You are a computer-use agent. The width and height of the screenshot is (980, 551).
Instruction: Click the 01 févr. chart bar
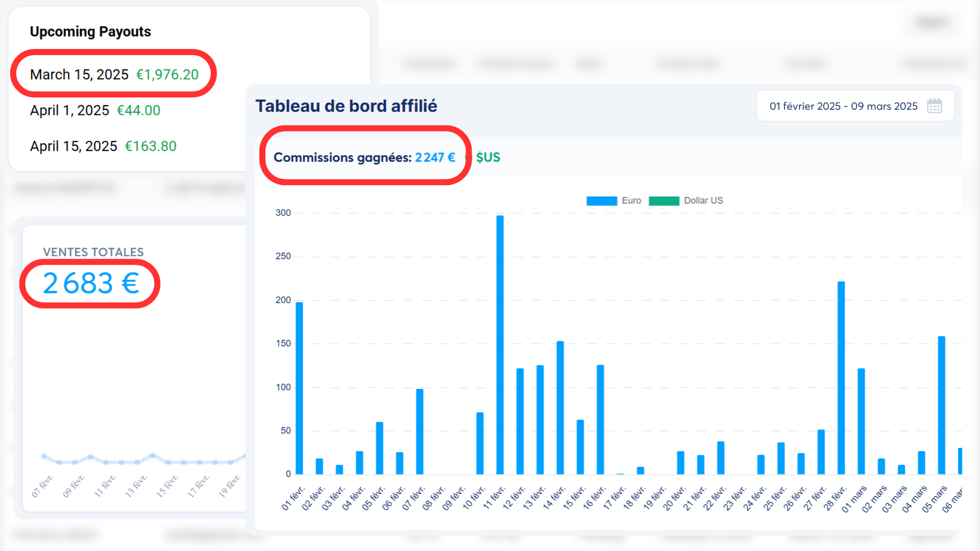299,388
